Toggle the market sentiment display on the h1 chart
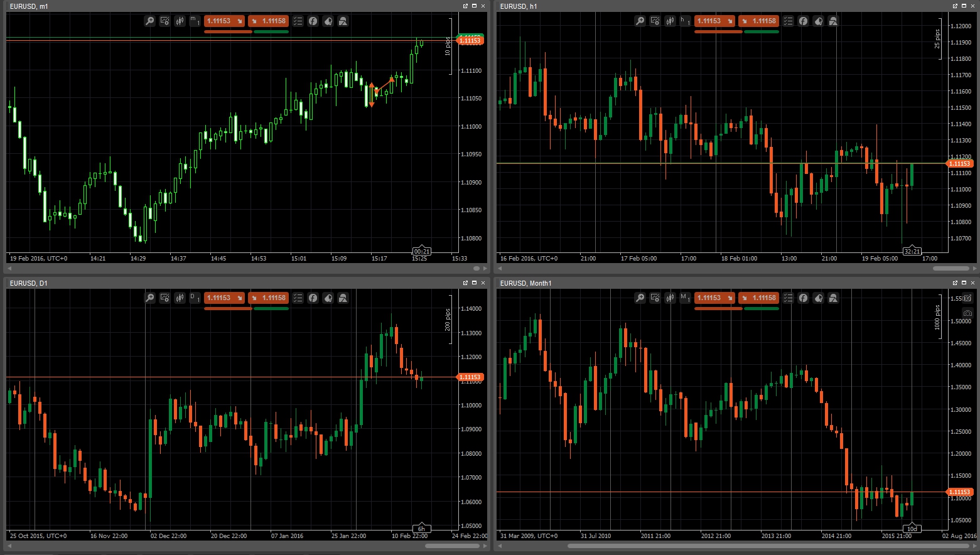The height and width of the screenshot is (555, 980). tap(818, 21)
